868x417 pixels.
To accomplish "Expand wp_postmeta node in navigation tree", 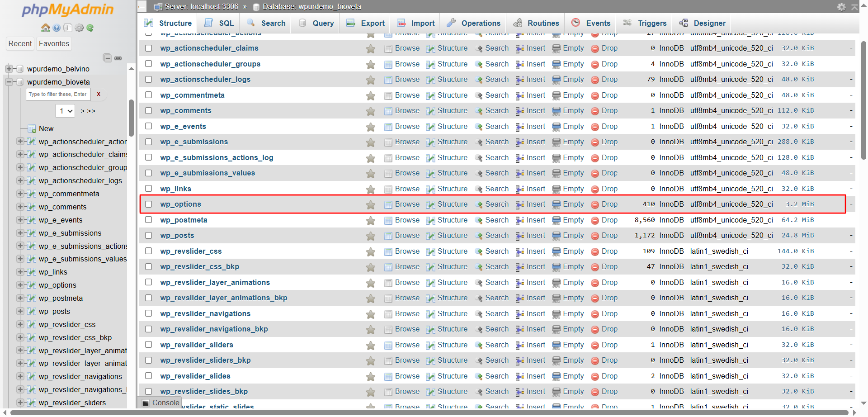I will [20, 298].
